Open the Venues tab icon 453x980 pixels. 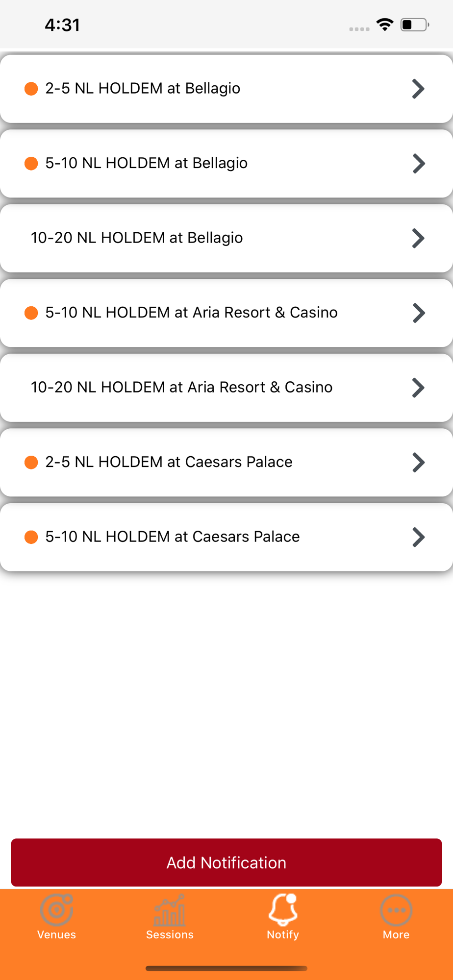coord(57,909)
